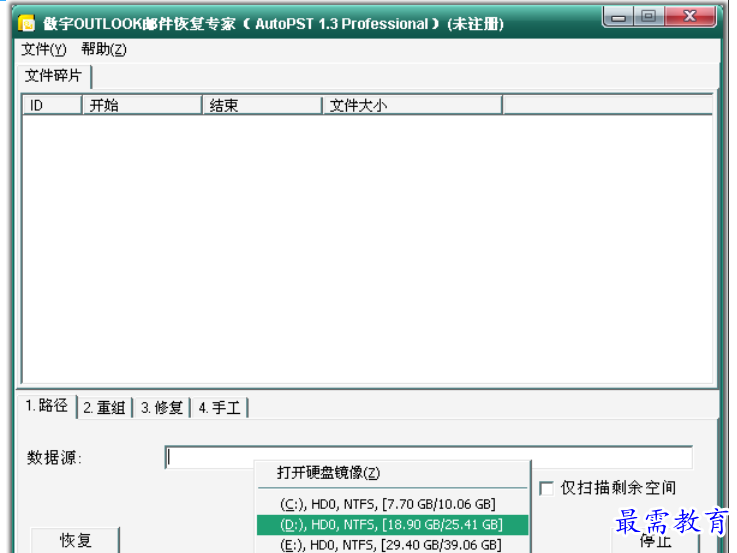
Task: Select the 文件碎片 tab
Action: click(x=54, y=76)
